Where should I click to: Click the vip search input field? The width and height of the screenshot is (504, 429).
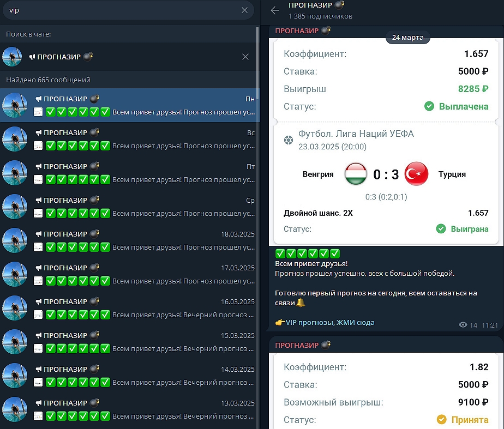point(120,10)
